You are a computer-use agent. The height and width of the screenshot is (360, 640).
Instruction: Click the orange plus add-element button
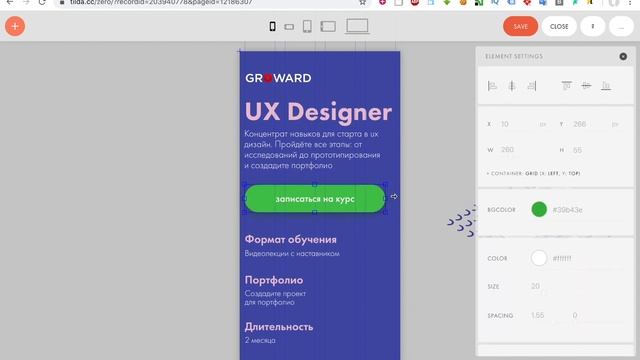tap(15, 26)
